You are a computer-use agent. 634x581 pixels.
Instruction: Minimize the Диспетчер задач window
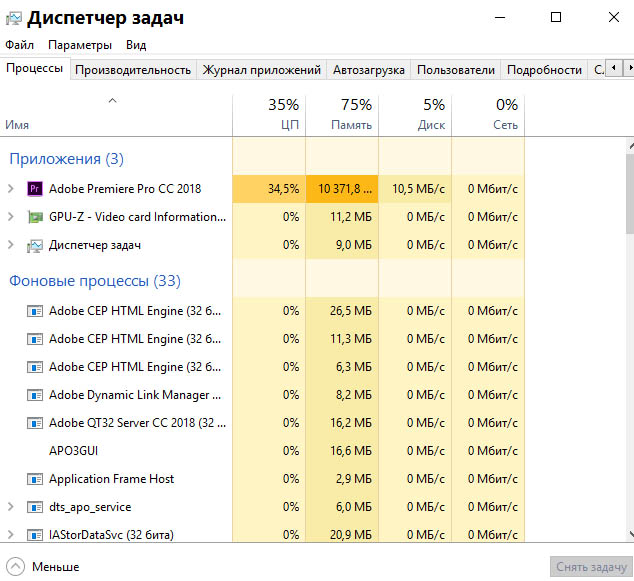500,17
